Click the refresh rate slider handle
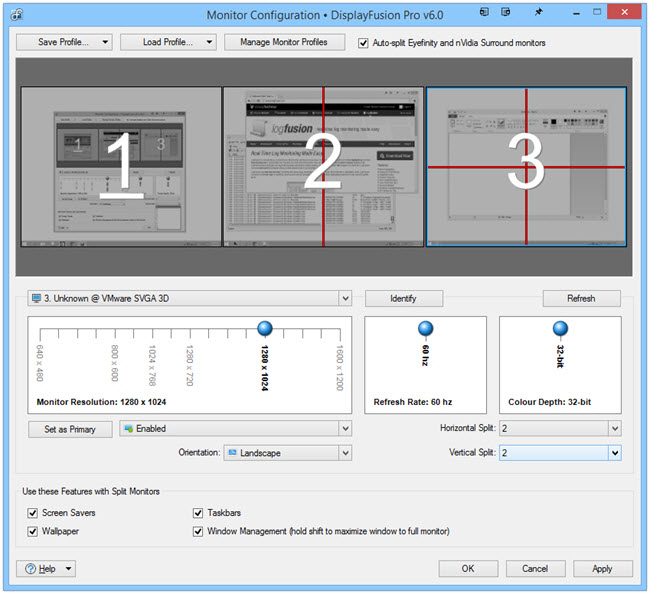The width and height of the screenshot is (650, 594). pyautogui.click(x=425, y=328)
